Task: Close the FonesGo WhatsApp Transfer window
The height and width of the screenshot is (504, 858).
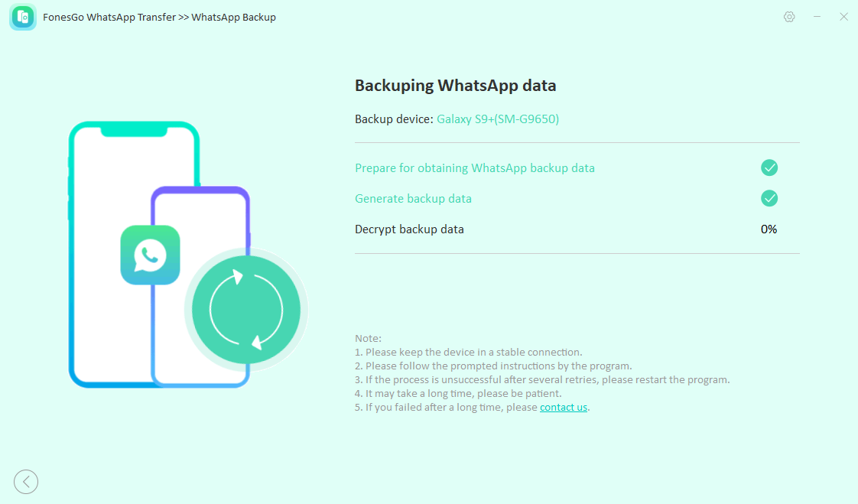Action: click(x=843, y=17)
